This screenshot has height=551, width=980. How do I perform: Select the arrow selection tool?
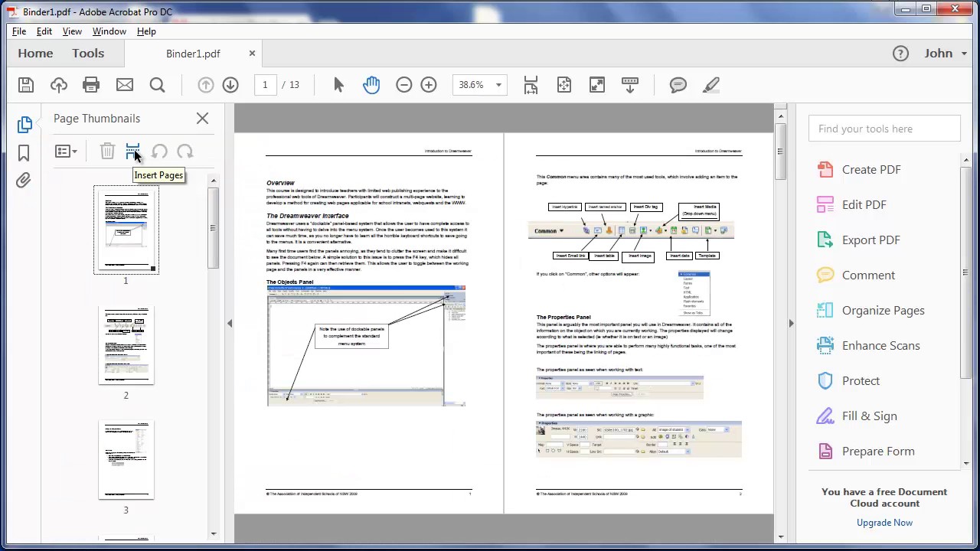339,85
